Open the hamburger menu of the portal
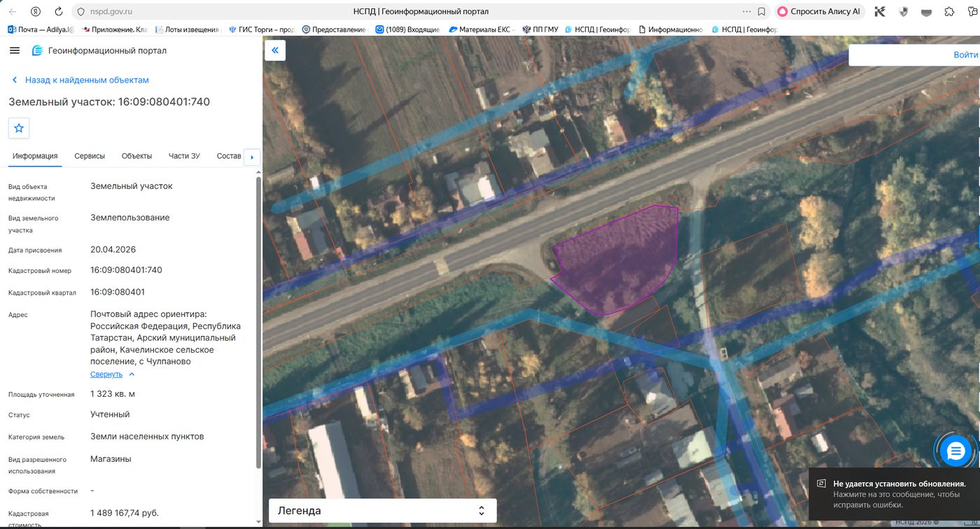 point(15,50)
